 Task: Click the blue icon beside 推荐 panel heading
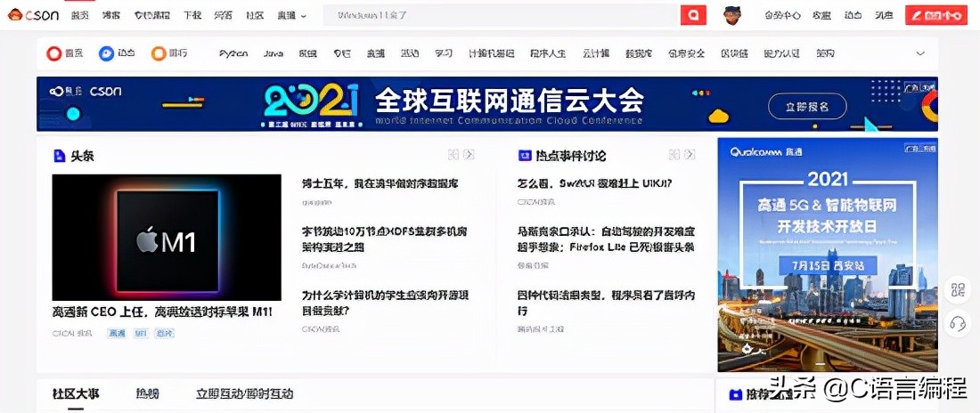736,394
